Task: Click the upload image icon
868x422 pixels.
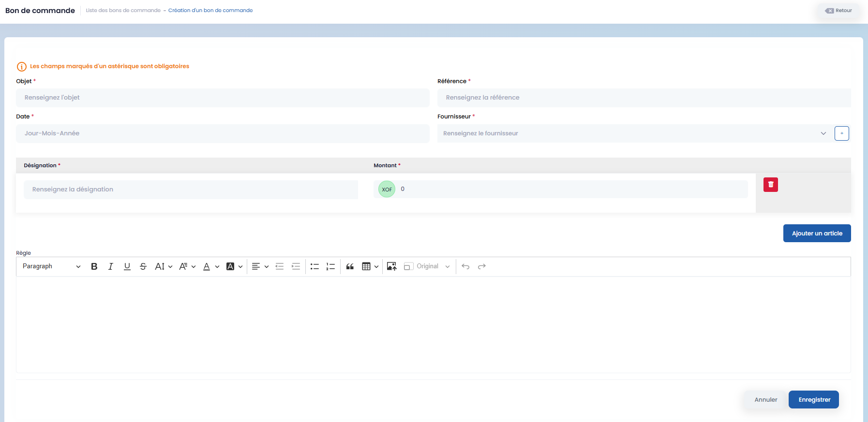Action: click(391, 266)
